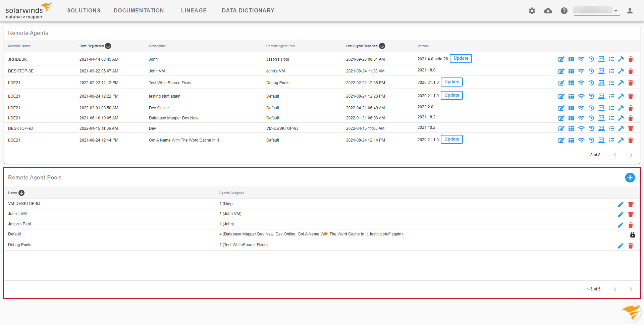Delete the DESKTOP-9J remote agent
The width and height of the screenshot is (644, 325).
point(631,128)
